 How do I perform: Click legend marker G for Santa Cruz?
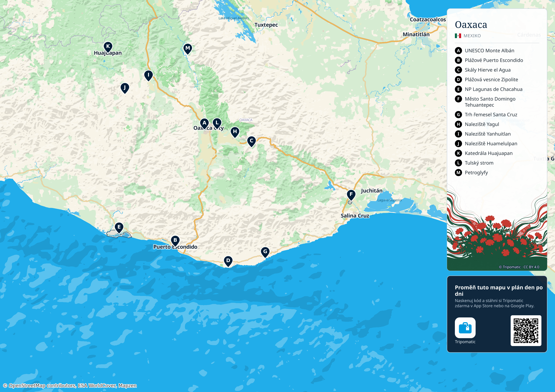(x=458, y=115)
